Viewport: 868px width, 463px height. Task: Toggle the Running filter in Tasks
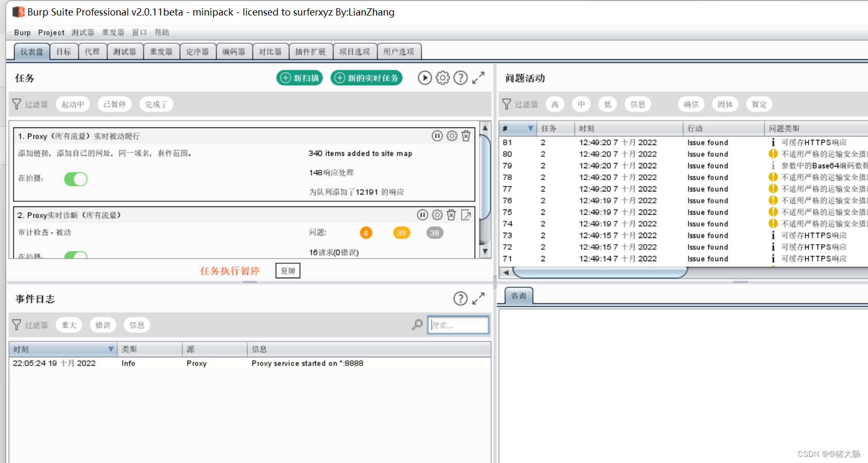[x=73, y=104]
